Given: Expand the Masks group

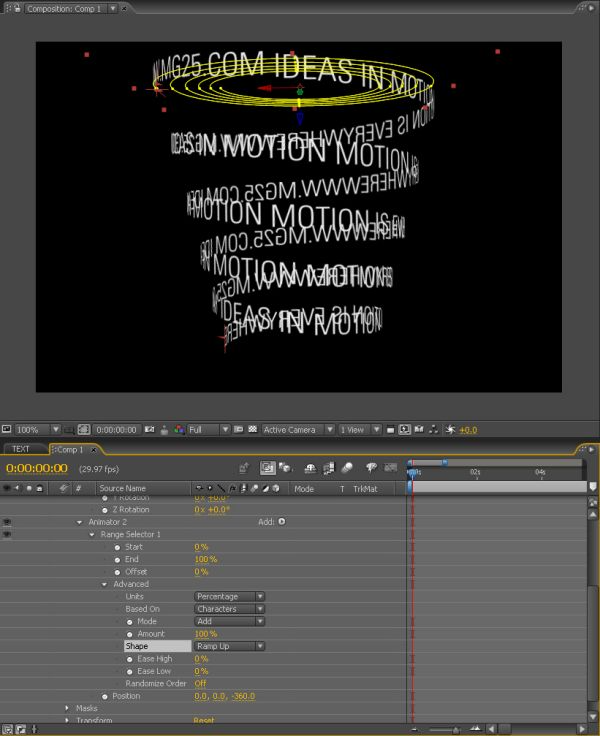Looking at the screenshot, I should pos(67,708).
